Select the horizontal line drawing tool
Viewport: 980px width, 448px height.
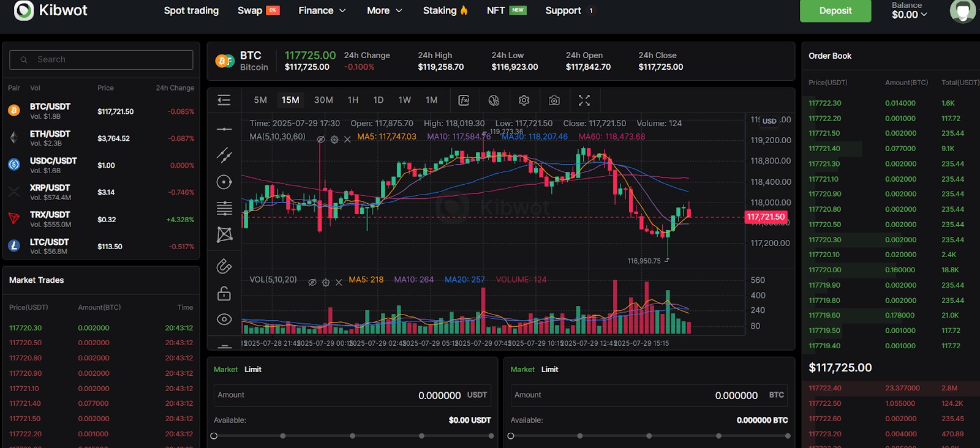(x=224, y=129)
